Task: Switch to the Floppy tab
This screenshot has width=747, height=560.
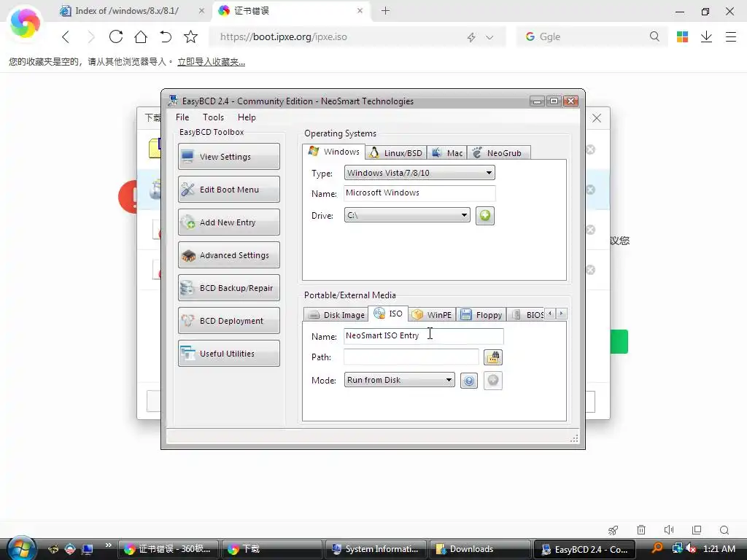Action: tap(481, 315)
